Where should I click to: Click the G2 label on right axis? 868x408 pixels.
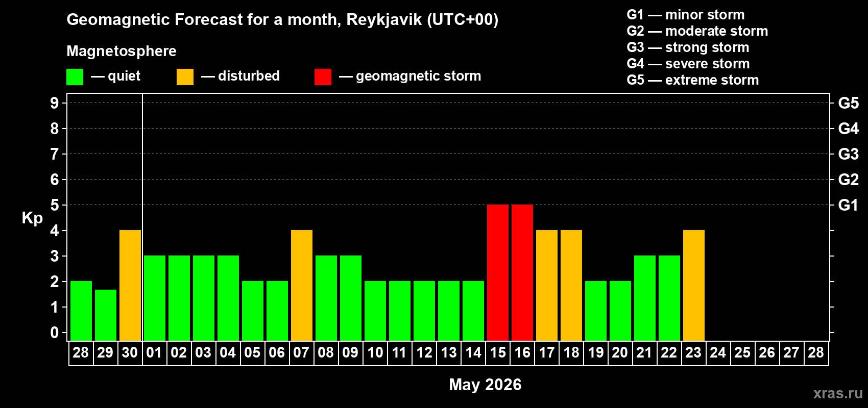[848, 180]
